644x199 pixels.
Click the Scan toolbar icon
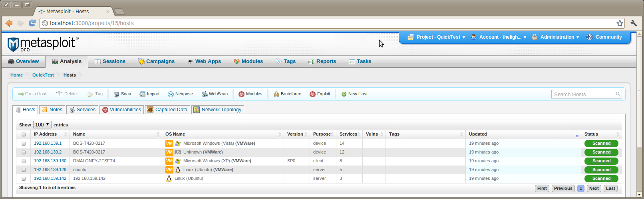(x=117, y=94)
